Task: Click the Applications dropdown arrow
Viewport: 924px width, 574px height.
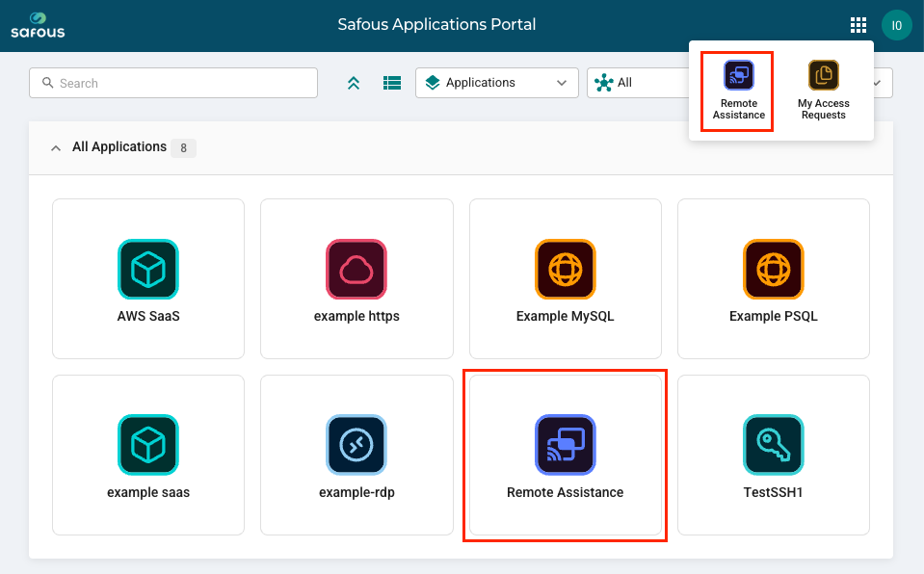Action: pyautogui.click(x=562, y=83)
